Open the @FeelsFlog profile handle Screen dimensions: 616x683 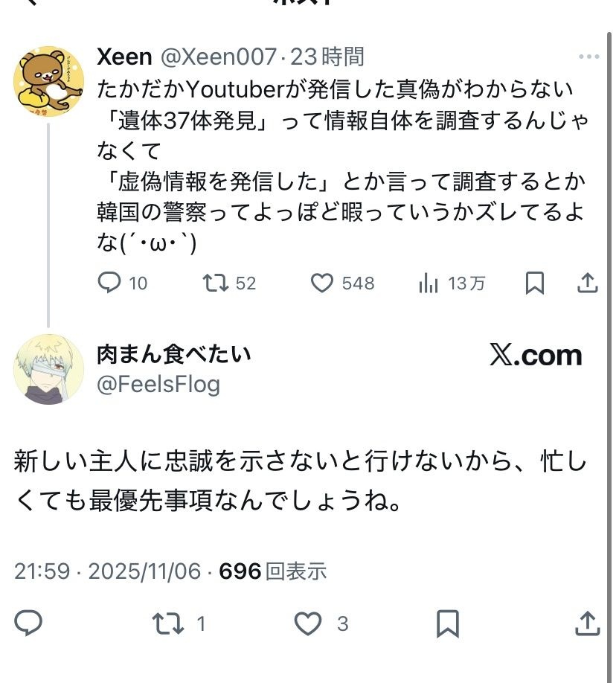158,385
